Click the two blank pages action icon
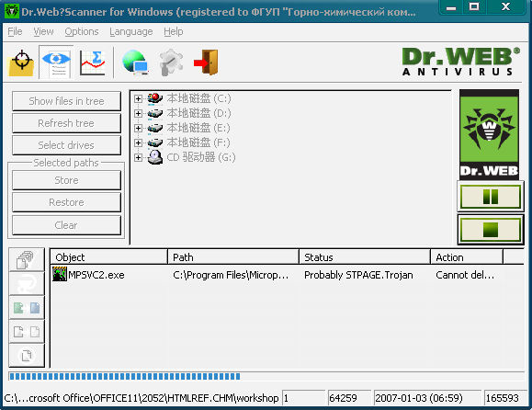Screen dimensions: 532x410 point(26,331)
